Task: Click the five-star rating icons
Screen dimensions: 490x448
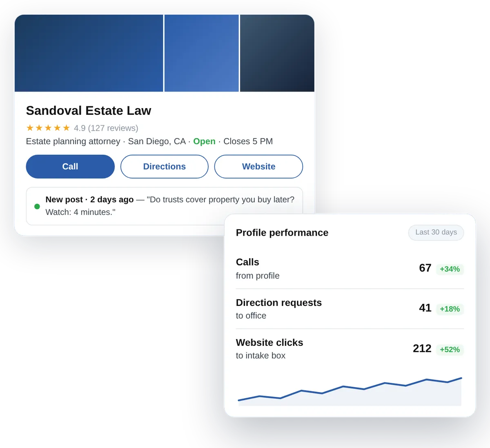Action: 48,128
